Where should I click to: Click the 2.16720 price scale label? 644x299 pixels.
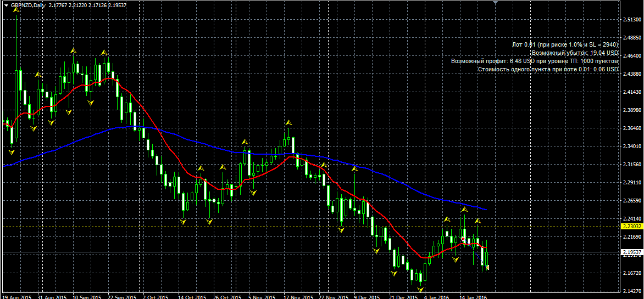pyautogui.click(x=632, y=273)
